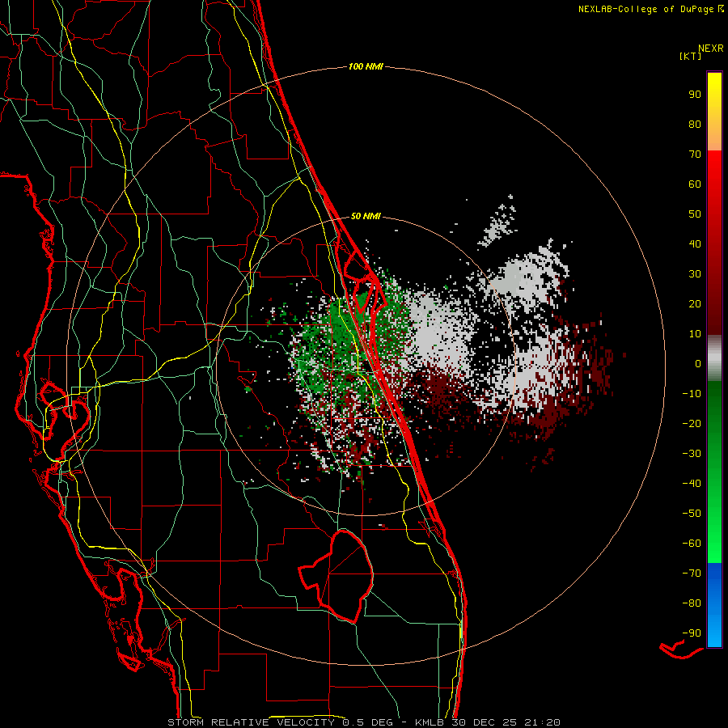Click the 10 value on velocity scale

[x=695, y=334]
